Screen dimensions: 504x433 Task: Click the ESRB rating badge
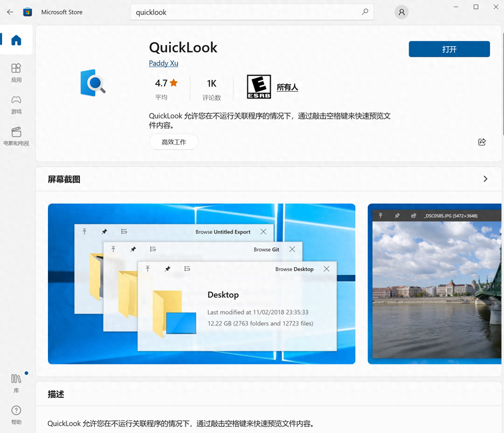pos(259,86)
